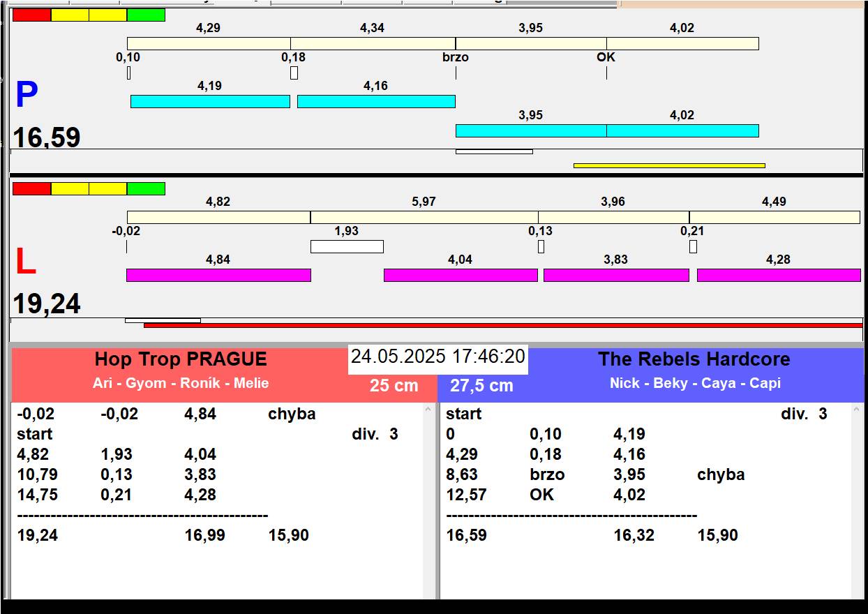Click The Rebels Hardcore team header
Image resolution: width=868 pixels, height=614 pixels.
[x=694, y=359]
